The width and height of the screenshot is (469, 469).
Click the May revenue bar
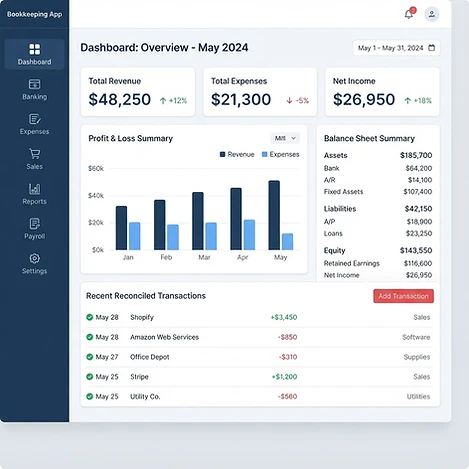[274, 215]
